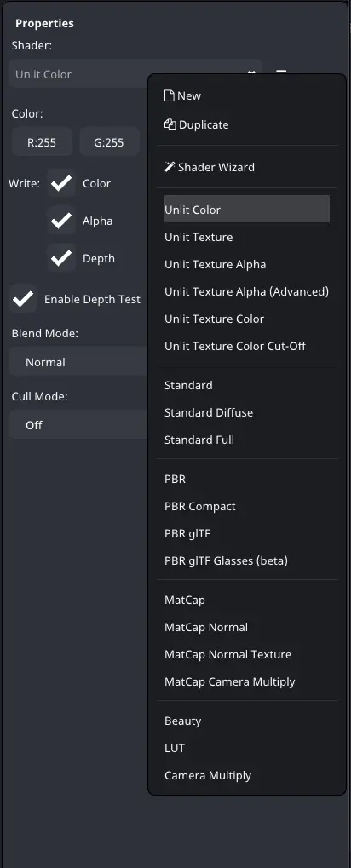
Task: Open the Cull Mode dropdown set to Off
Action: click(x=78, y=425)
